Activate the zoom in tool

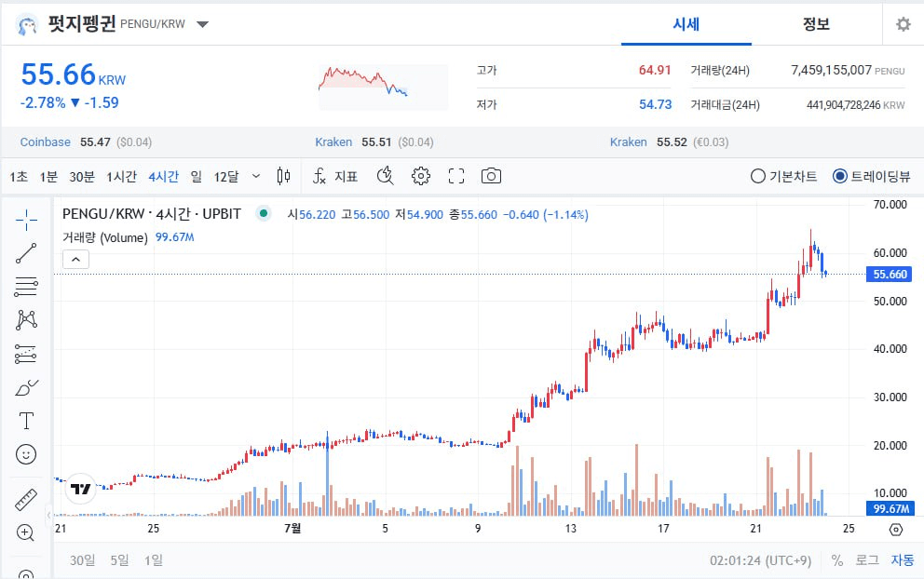point(25,533)
